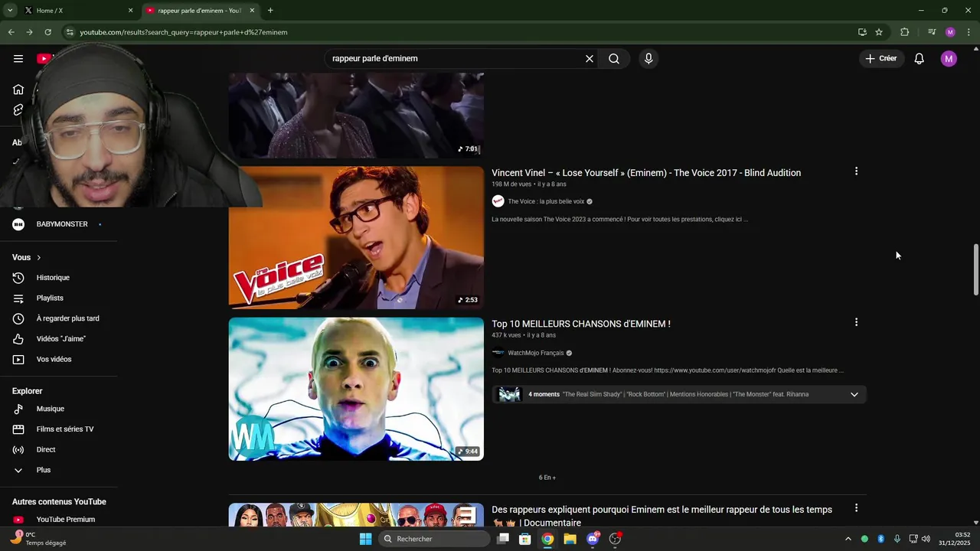Open the Chrome extensions puzzle icon
This screenshot has height=551, width=980.
click(x=904, y=32)
